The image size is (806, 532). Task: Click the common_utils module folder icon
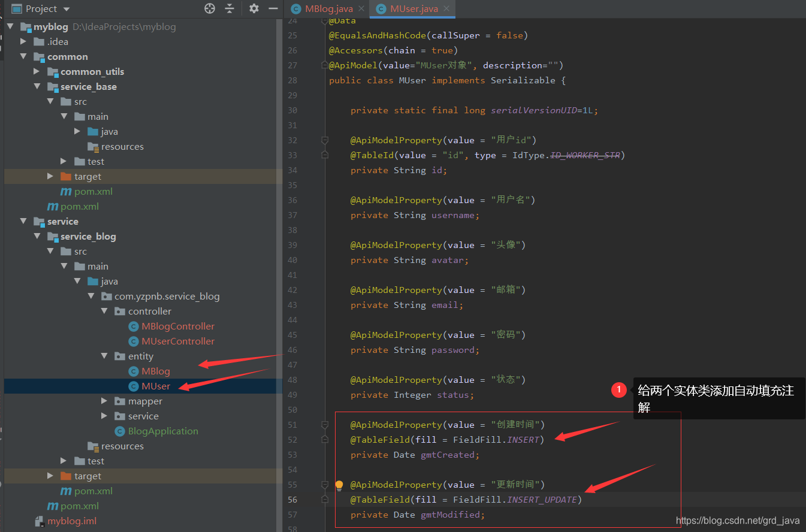53,72
